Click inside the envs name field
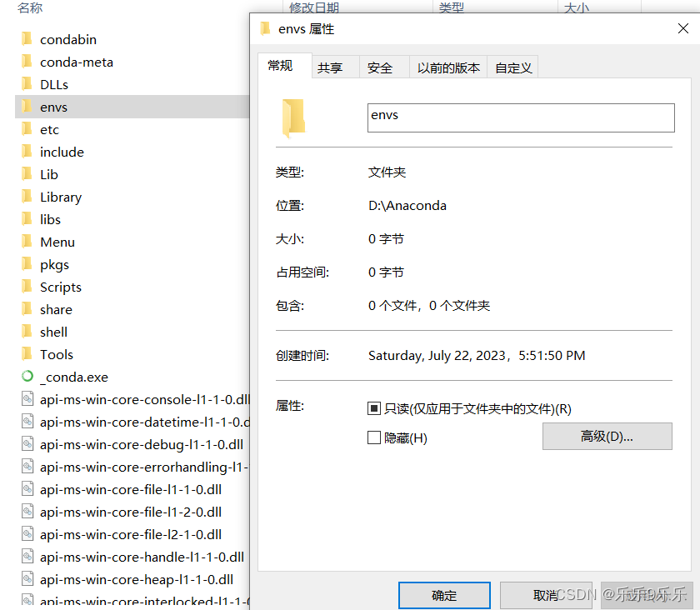 click(520, 117)
